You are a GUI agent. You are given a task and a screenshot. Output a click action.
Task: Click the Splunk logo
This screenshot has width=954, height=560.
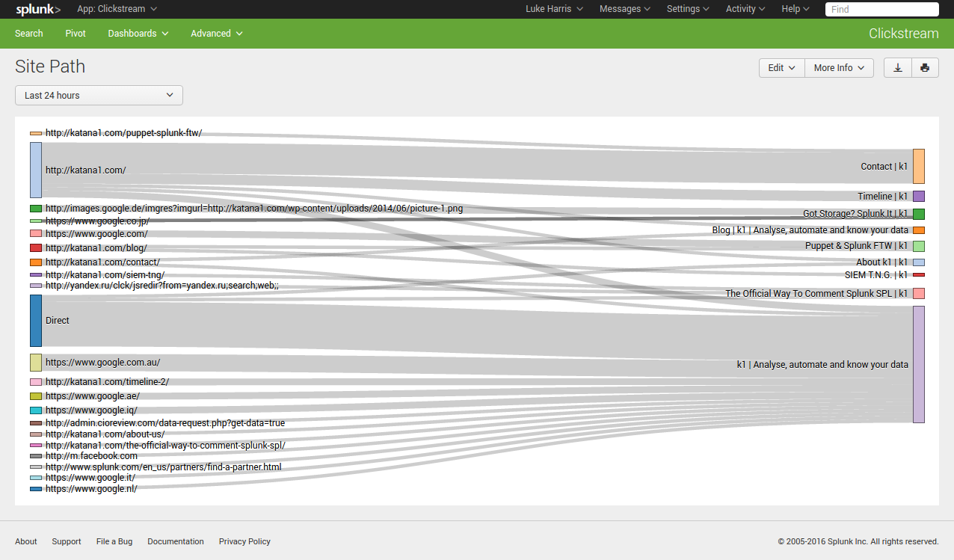[x=38, y=9]
